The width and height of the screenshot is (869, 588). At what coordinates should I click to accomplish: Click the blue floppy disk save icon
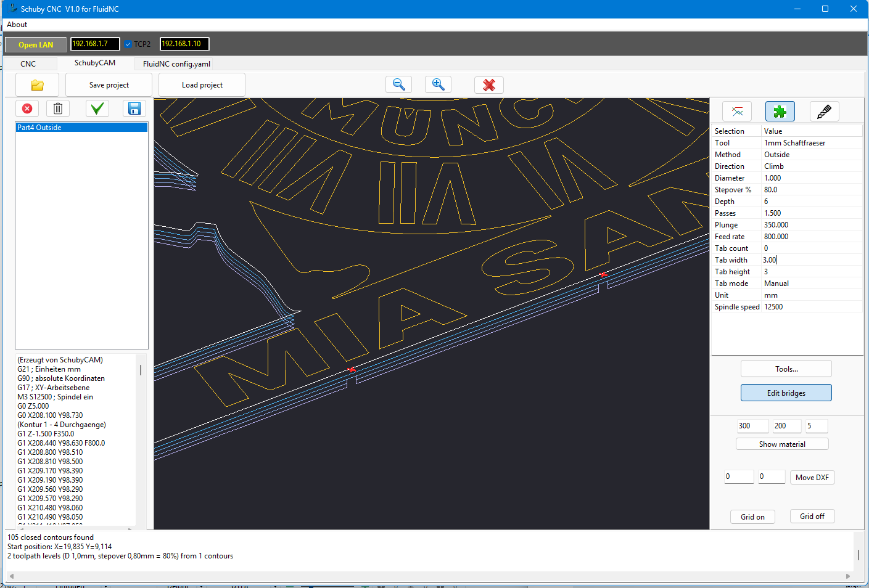pos(134,108)
